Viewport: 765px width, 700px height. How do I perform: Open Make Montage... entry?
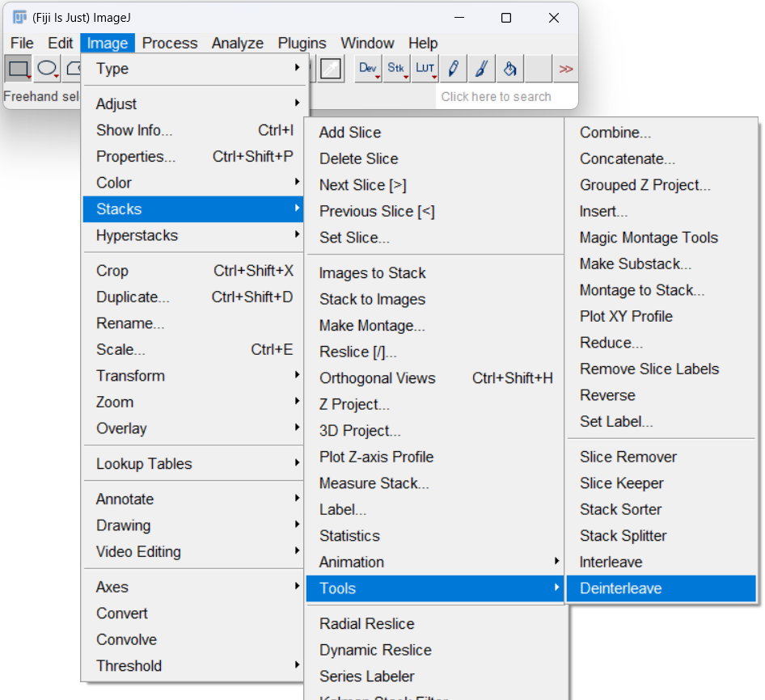[x=435, y=326]
